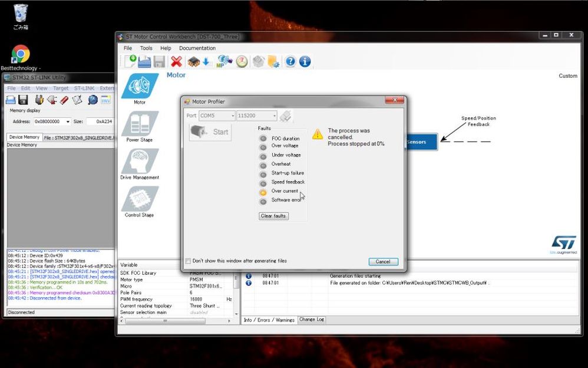Open the View menu in ST-LINK Utility
Image resolution: width=588 pixels, height=368 pixels.
point(41,88)
